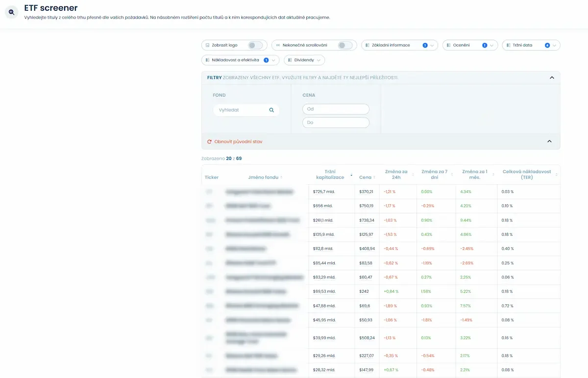Click the red refresh icon beside Obnovit původní stav
Image resolution: width=588 pixels, height=378 pixels.
209,142
